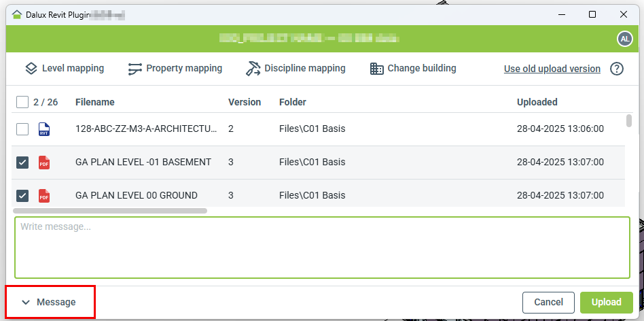Click the Level mapping layers icon
The height and width of the screenshot is (321, 644).
point(31,68)
